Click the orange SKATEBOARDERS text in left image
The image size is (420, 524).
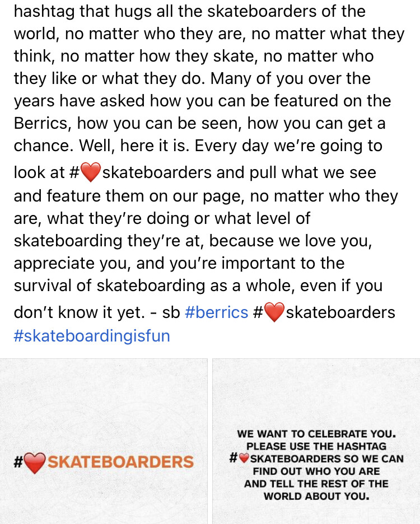(120, 462)
